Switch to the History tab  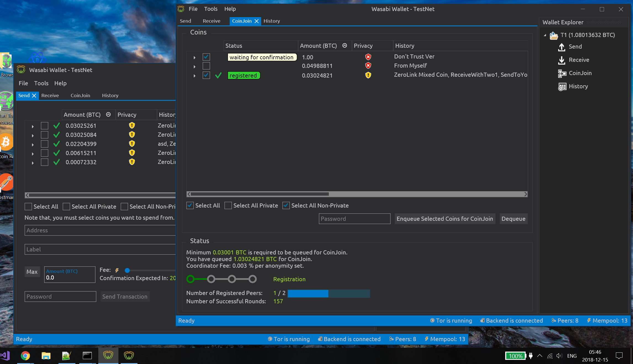click(271, 21)
